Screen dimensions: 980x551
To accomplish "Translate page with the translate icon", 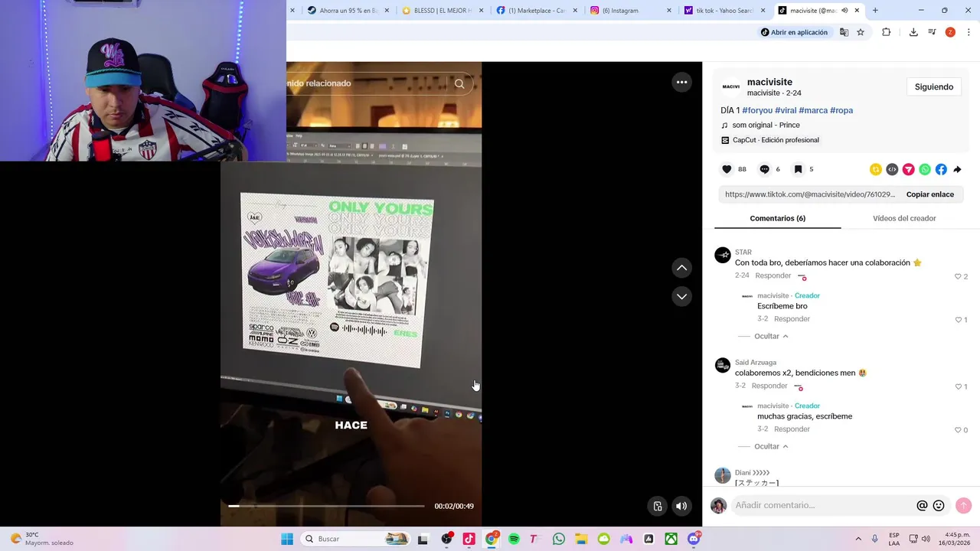I will click(844, 32).
